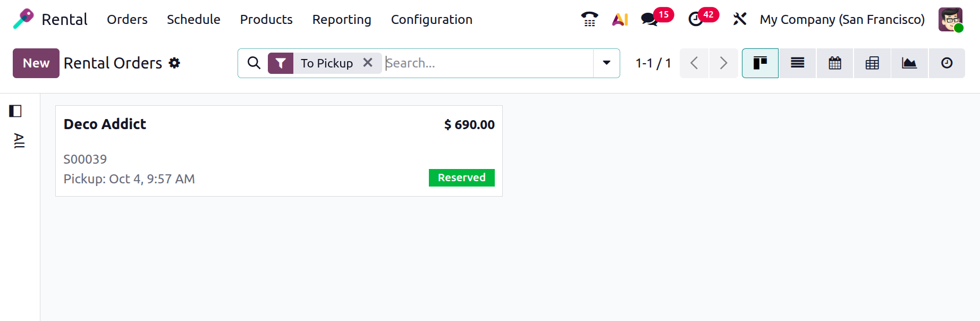Open the Configuration menu
Screen dimensions: 980x321
tap(431, 20)
